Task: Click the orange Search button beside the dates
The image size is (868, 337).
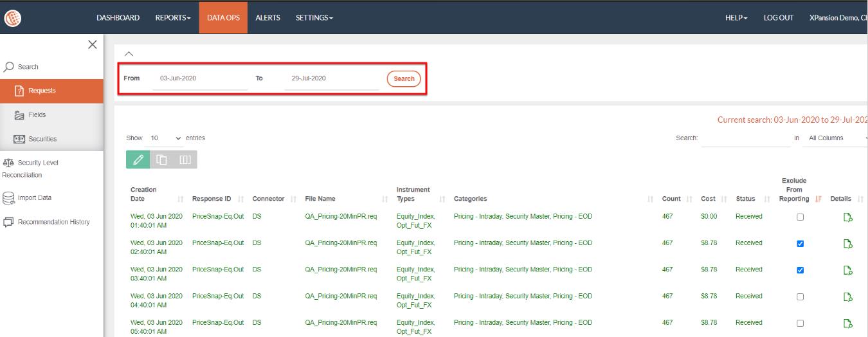Action: point(404,78)
